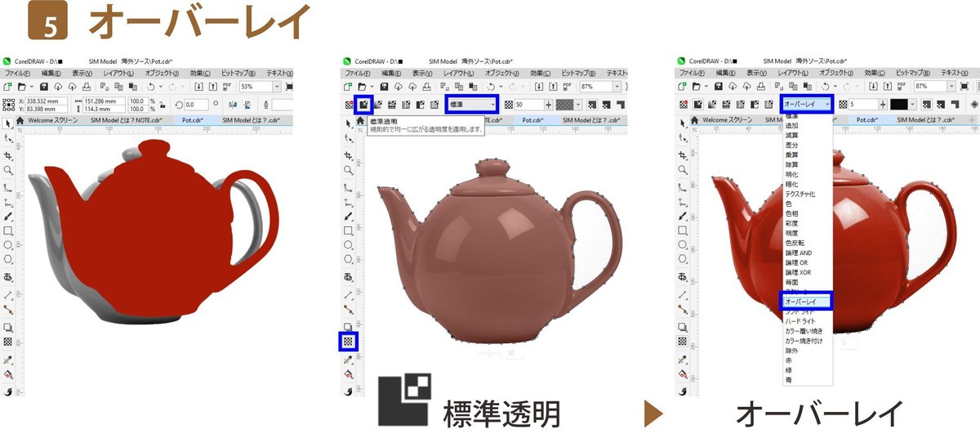
Task: Select the Pick tool in the left window
Action: pyautogui.click(x=8, y=122)
